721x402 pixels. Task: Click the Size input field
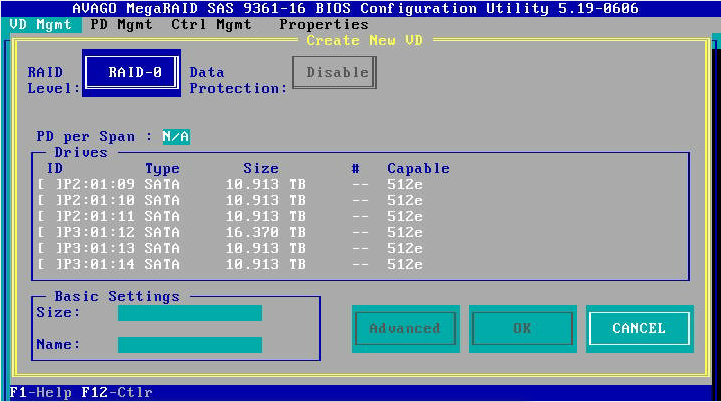click(x=190, y=313)
